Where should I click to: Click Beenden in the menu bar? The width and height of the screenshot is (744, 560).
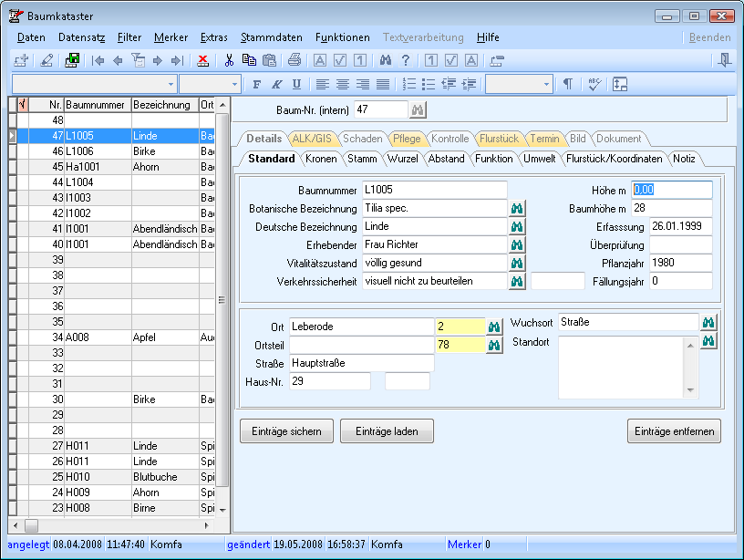(x=710, y=37)
